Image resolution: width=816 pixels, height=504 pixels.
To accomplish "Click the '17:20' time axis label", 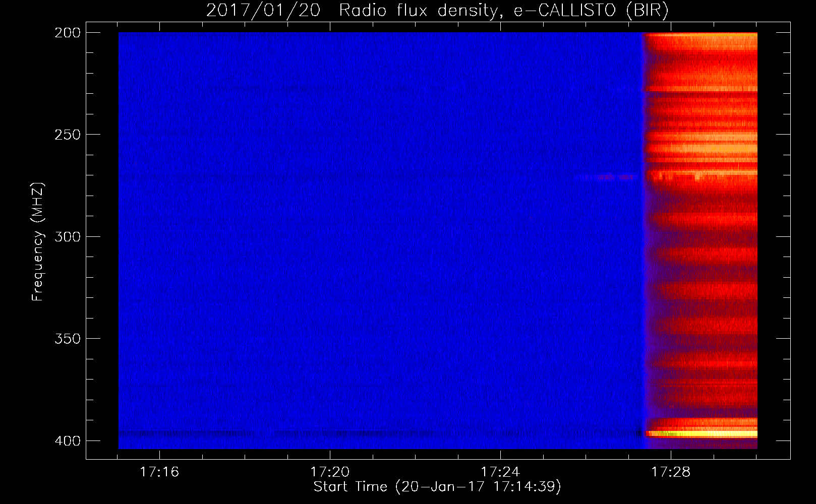I will tap(330, 472).
